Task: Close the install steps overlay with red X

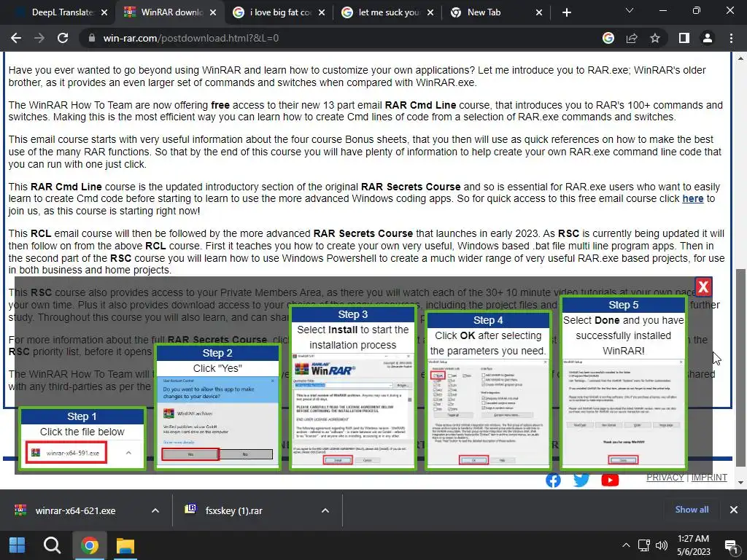Action: point(703,287)
